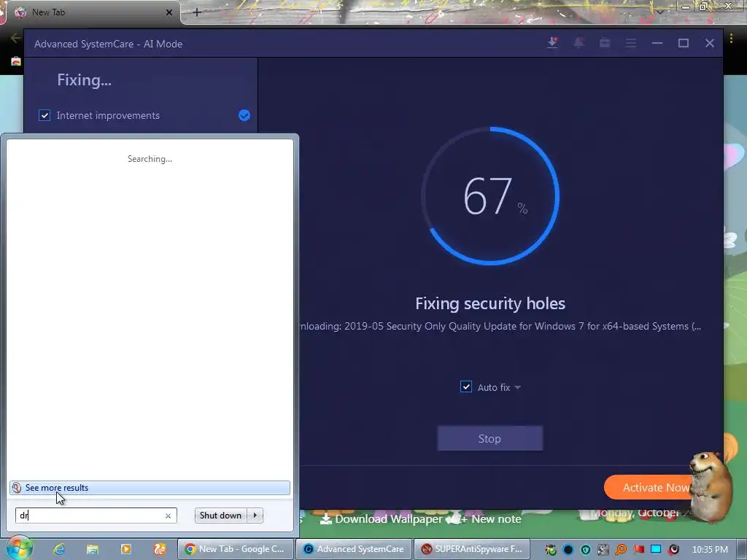Expand the Auto fix dropdown arrow

[x=517, y=387]
